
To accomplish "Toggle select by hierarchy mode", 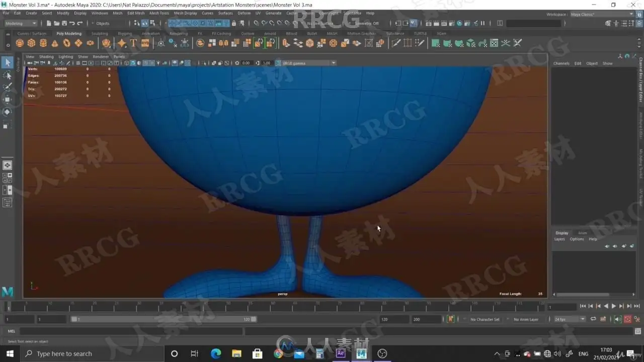I will [137, 23].
